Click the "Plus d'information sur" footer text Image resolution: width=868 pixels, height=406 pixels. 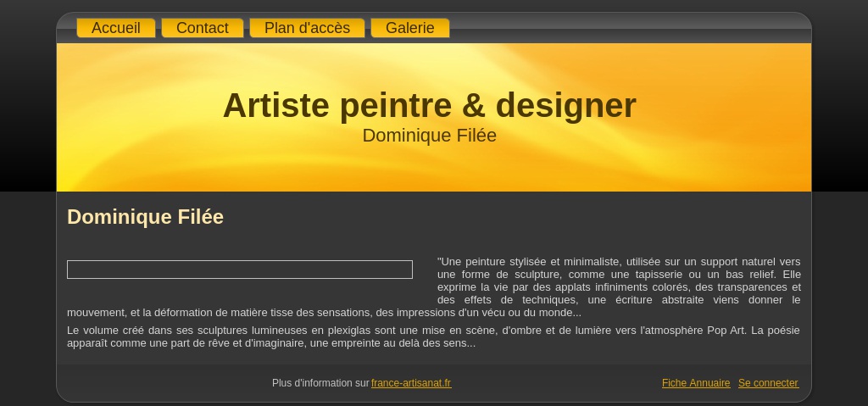point(320,383)
